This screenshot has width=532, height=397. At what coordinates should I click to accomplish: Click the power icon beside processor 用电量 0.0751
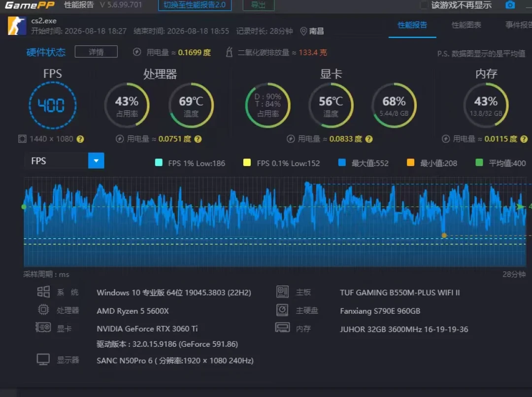coord(119,139)
